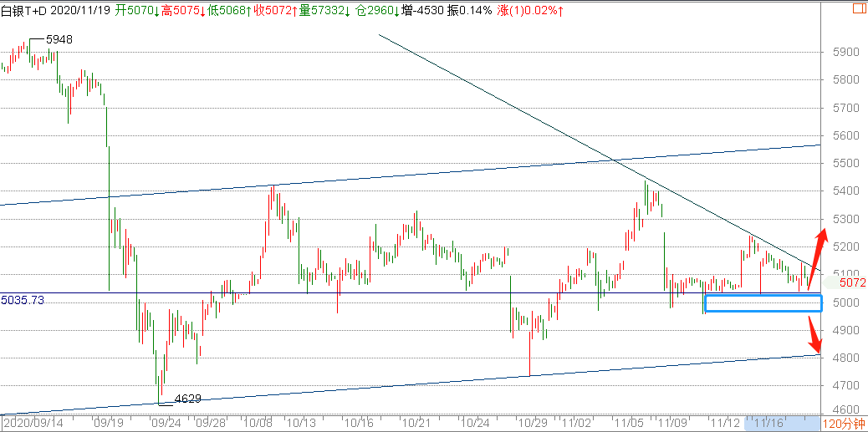Screen dimensions: 868x432
Task: Click the 量57332 volume value
Action: [325, 10]
